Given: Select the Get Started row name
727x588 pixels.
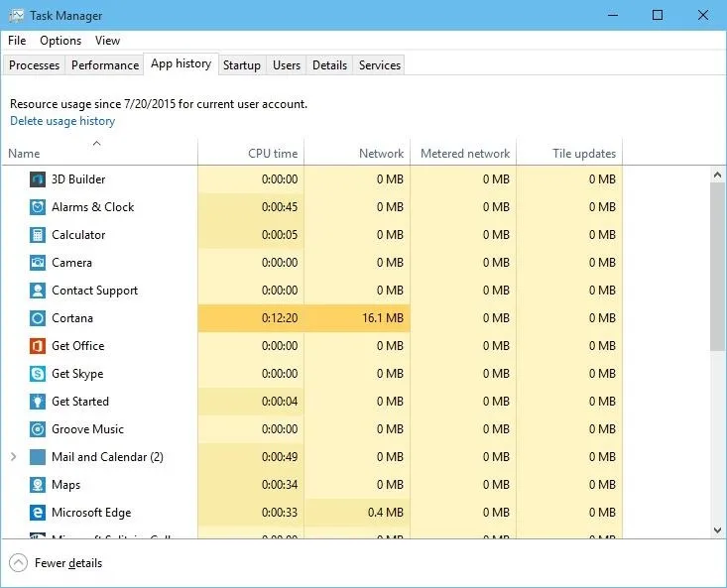Looking at the screenshot, I should [x=80, y=402].
